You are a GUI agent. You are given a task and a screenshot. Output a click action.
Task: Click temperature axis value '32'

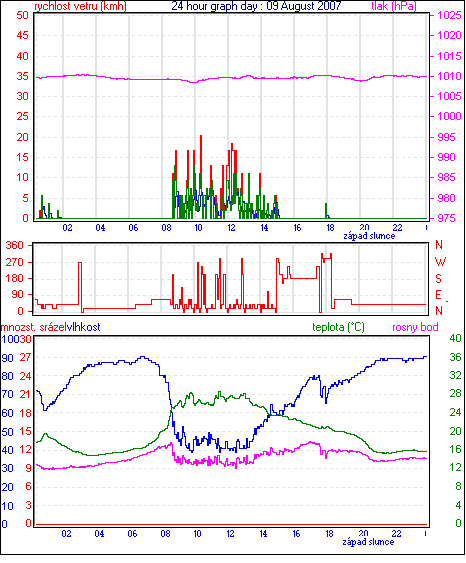(x=456, y=376)
